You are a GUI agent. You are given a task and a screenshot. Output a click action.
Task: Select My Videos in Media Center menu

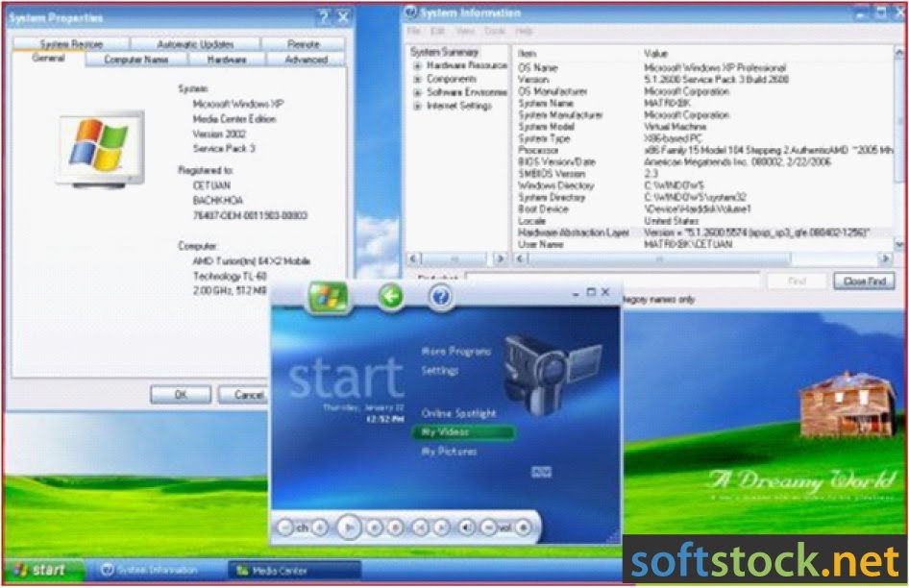pos(462,432)
